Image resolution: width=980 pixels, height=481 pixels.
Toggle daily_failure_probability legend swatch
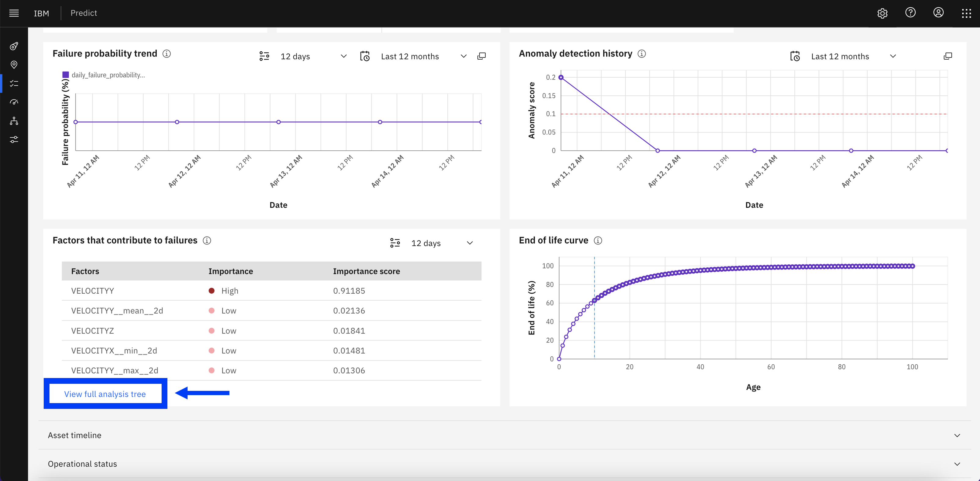pyautogui.click(x=66, y=75)
